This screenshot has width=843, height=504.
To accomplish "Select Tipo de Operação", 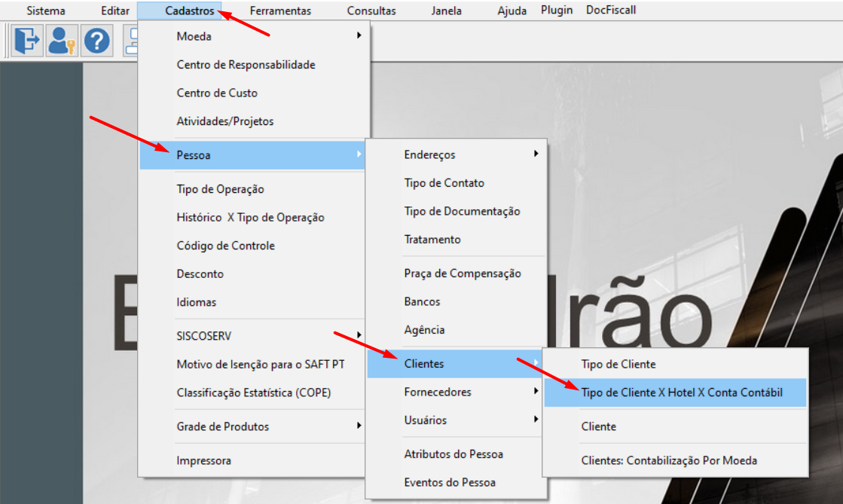I will point(252,189).
